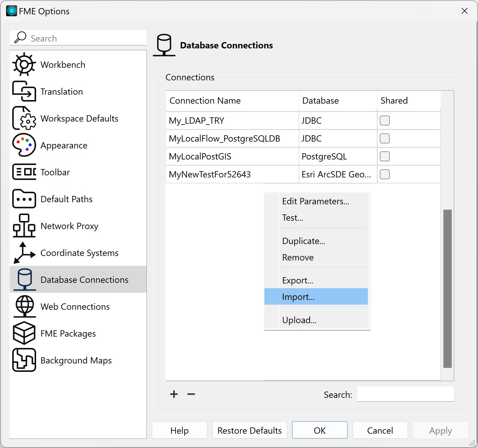Viewport: 478px width, 448px height.
Task: Select the MyNewTestFor52643 connection name
Action: pyautogui.click(x=210, y=174)
